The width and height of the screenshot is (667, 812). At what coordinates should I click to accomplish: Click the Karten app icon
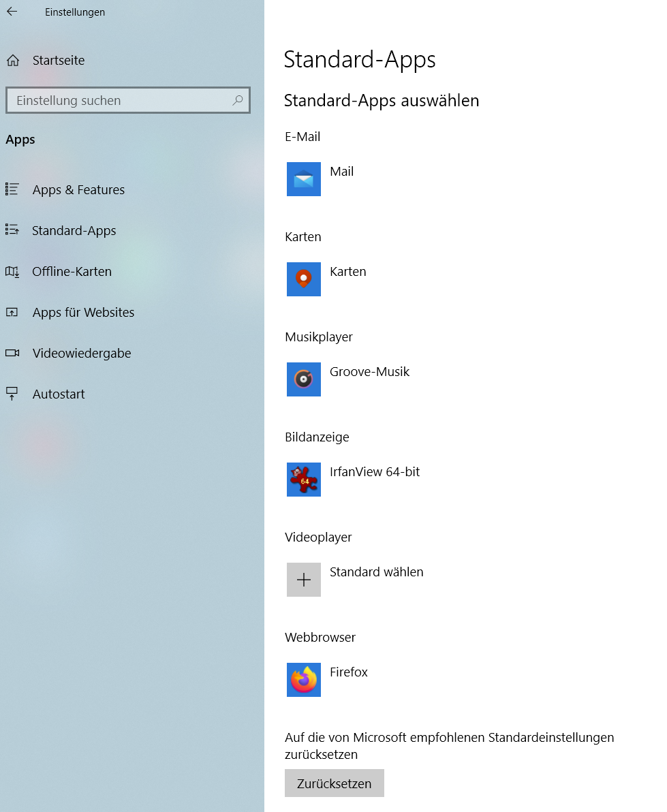pos(303,279)
